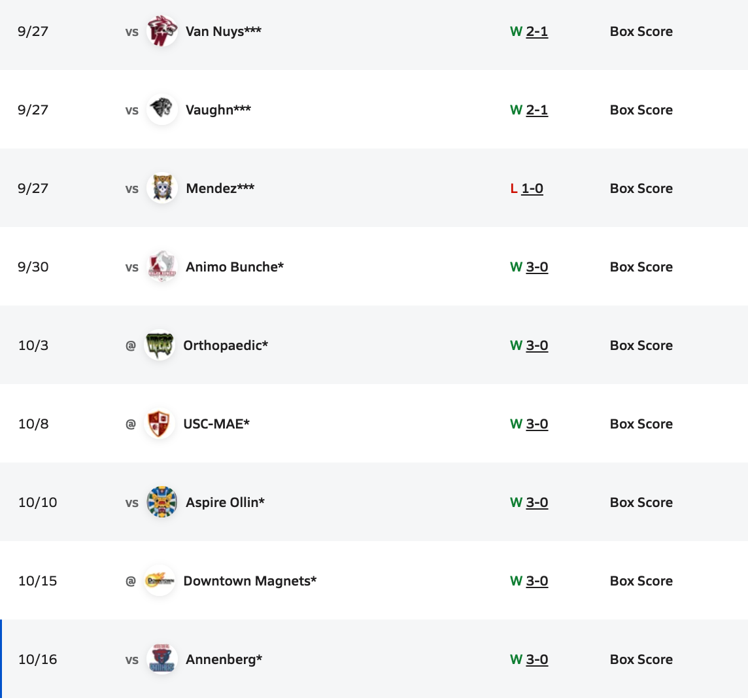View Box Score for Annenberg game
This screenshot has height=700, width=748.
[x=641, y=659]
